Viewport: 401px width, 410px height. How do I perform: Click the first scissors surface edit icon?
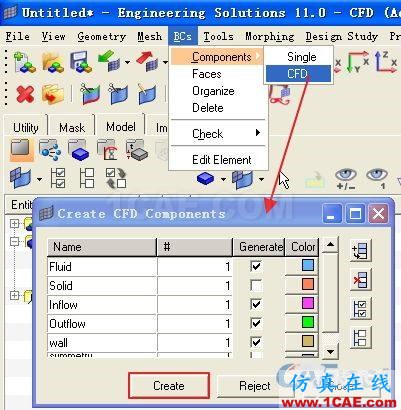coord(90,94)
